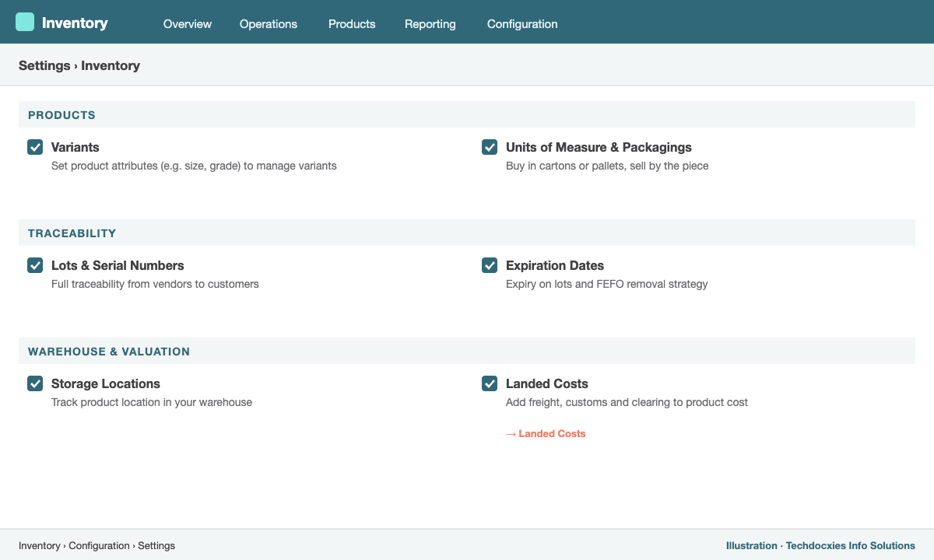Click the Variants setting label
The width and height of the screenshot is (934, 560).
(x=75, y=147)
